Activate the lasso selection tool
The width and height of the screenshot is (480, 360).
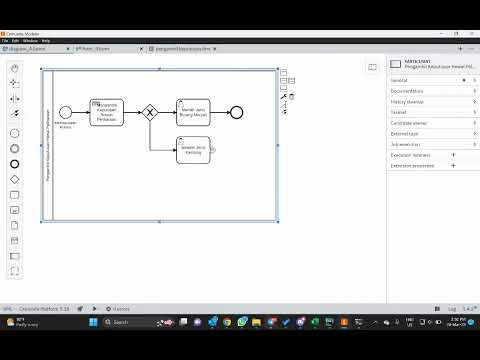(14, 83)
